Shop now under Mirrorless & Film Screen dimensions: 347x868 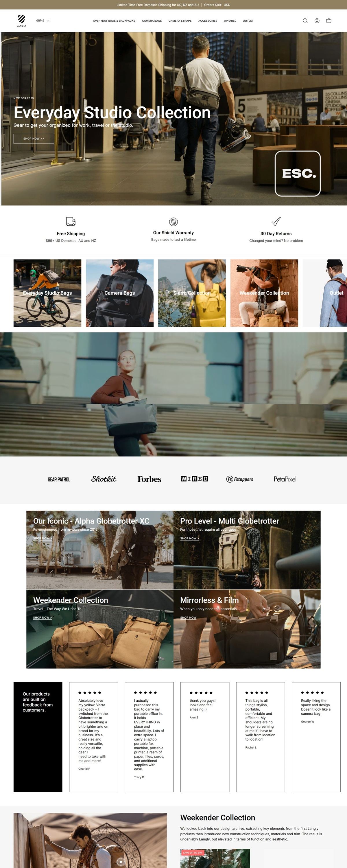(x=188, y=618)
